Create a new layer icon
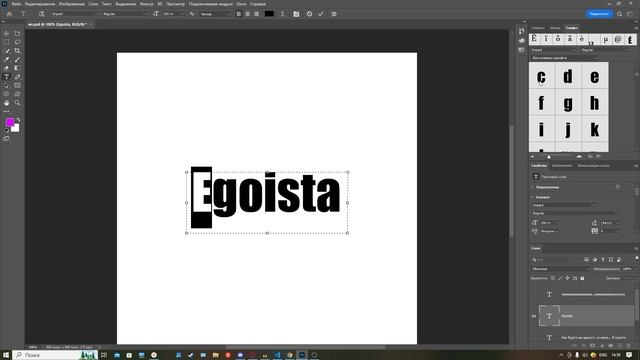This screenshot has height=360, width=640. point(620,346)
